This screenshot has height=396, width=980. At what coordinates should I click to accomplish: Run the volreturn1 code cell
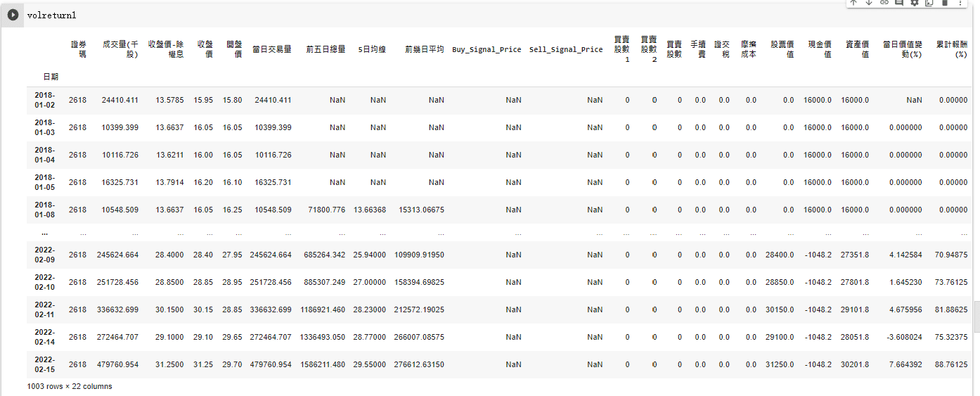pos(13,15)
